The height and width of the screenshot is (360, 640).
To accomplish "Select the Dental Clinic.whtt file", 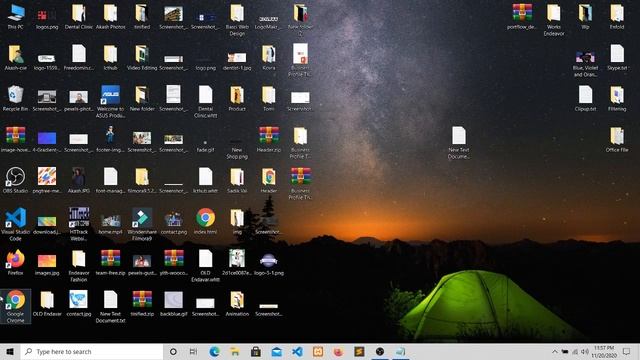I will [205, 102].
